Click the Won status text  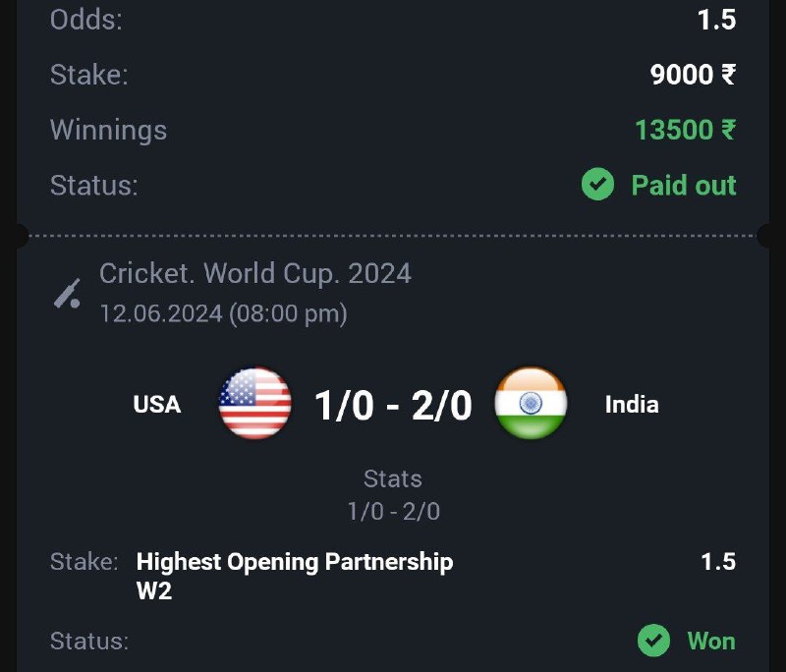click(x=710, y=641)
